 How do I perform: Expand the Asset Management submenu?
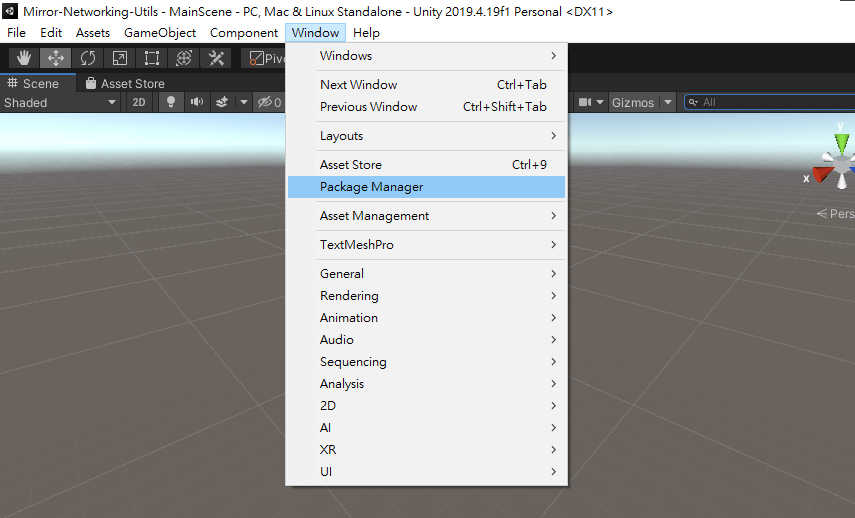(x=426, y=216)
